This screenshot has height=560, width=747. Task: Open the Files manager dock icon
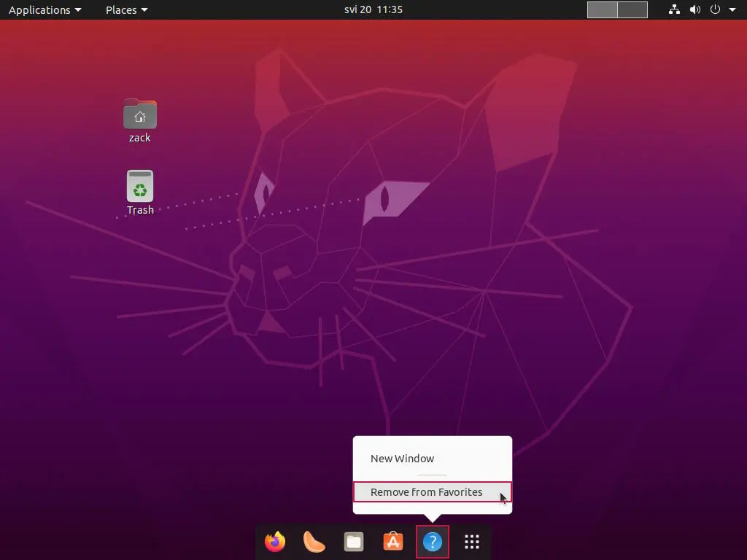354,542
